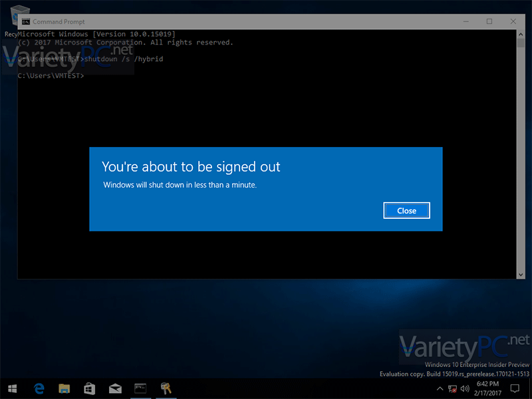This screenshot has width=532, height=399.
Task: Click the Command Prompt vertical scrollbar thumb
Action: point(521,43)
